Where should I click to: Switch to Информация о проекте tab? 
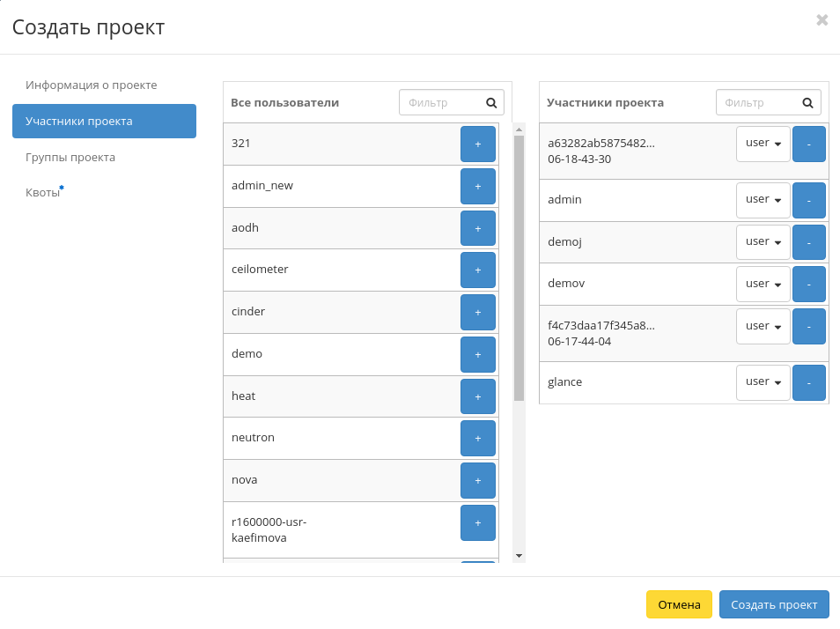[x=92, y=85]
